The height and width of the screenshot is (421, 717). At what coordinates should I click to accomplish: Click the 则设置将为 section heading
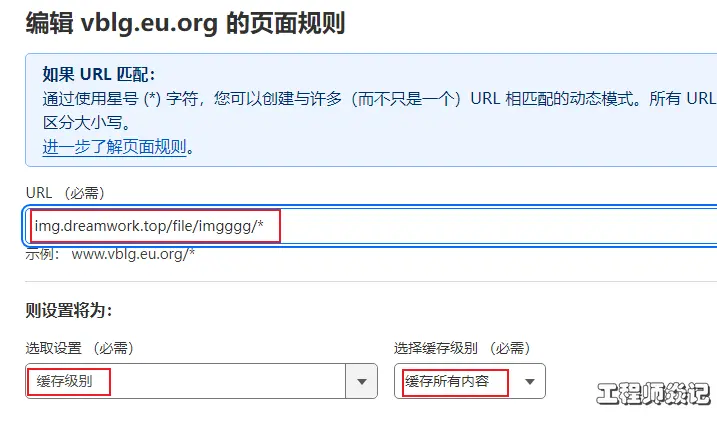pyautogui.click(x=69, y=311)
